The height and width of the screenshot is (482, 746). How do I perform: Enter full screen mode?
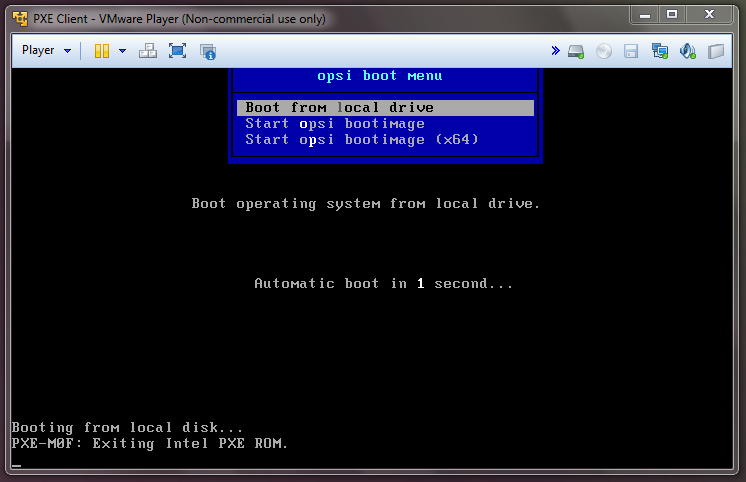(x=177, y=51)
